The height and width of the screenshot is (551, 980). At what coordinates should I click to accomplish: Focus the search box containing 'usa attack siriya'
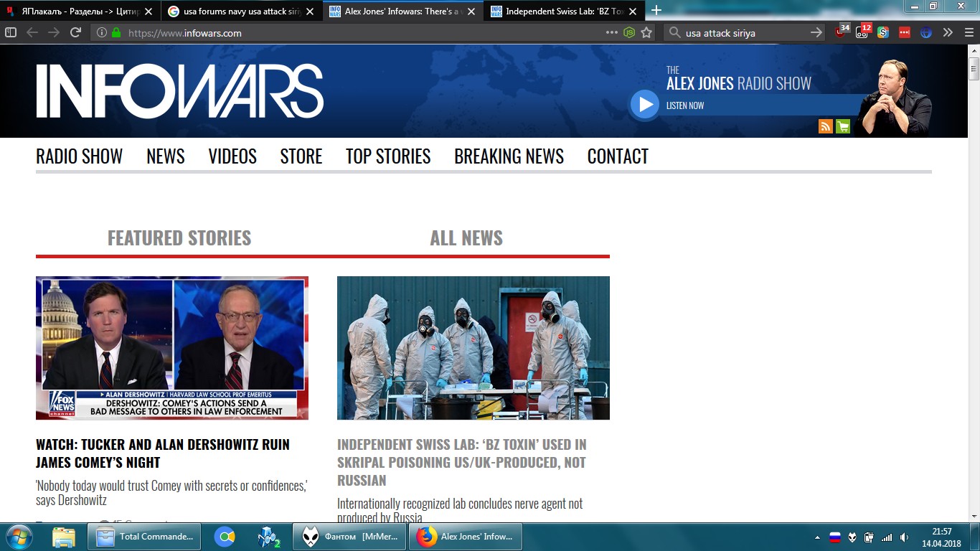[x=743, y=33]
